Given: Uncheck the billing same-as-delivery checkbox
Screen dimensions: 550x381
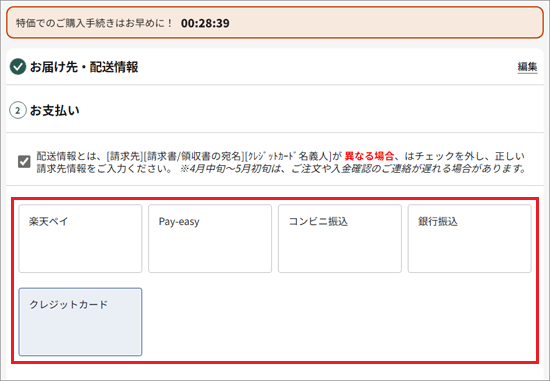Looking at the screenshot, I should tap(24, 162).
